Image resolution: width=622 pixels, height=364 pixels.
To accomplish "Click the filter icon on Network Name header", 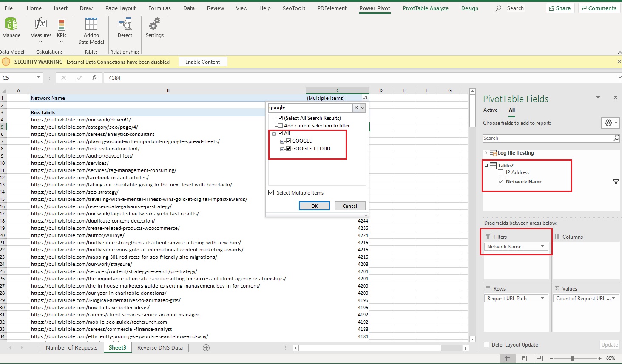I will point(365,97).
